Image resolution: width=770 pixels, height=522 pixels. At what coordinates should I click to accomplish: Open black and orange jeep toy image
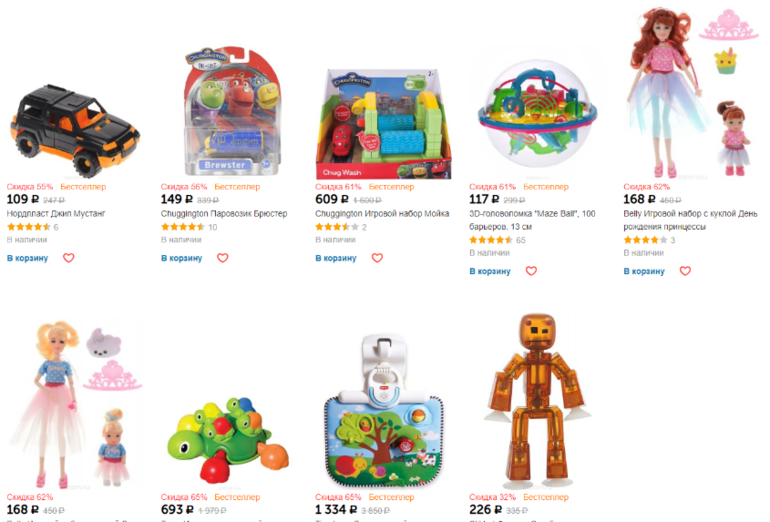75,131
